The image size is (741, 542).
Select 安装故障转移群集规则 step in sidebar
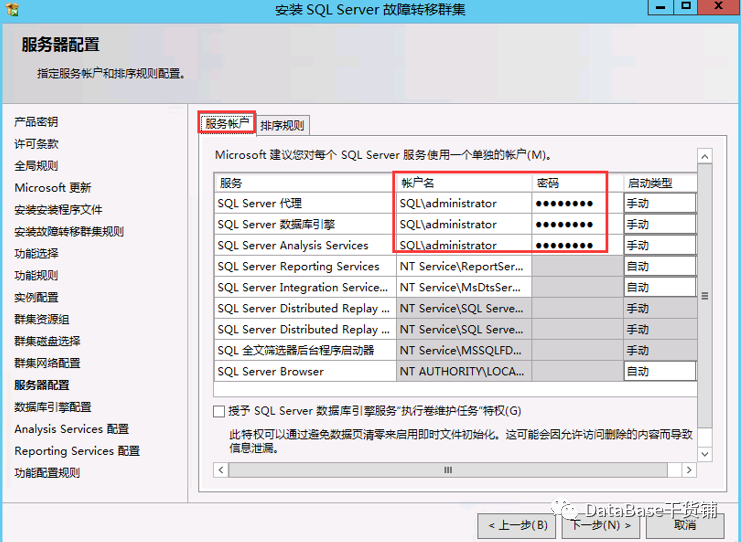tap(69, 232)
